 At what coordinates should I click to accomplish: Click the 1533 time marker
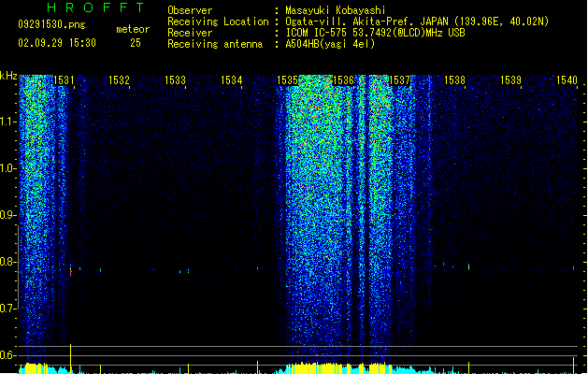coord(175,80)
